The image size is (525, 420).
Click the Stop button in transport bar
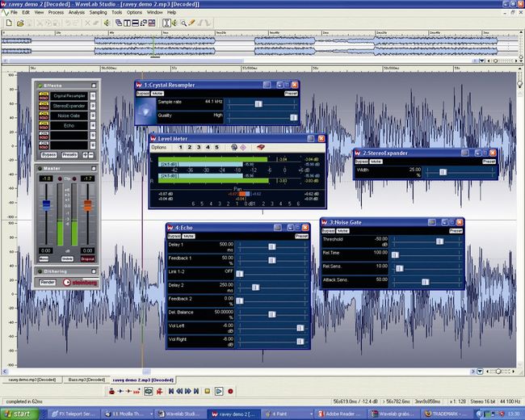tap(208, 391)
